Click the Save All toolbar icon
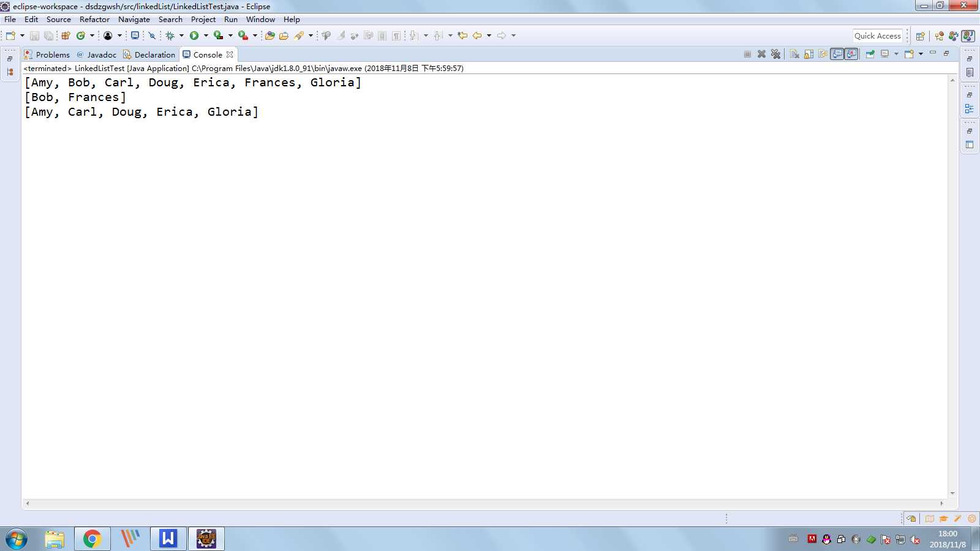The image size is (980, 551). tap(48, 36)
